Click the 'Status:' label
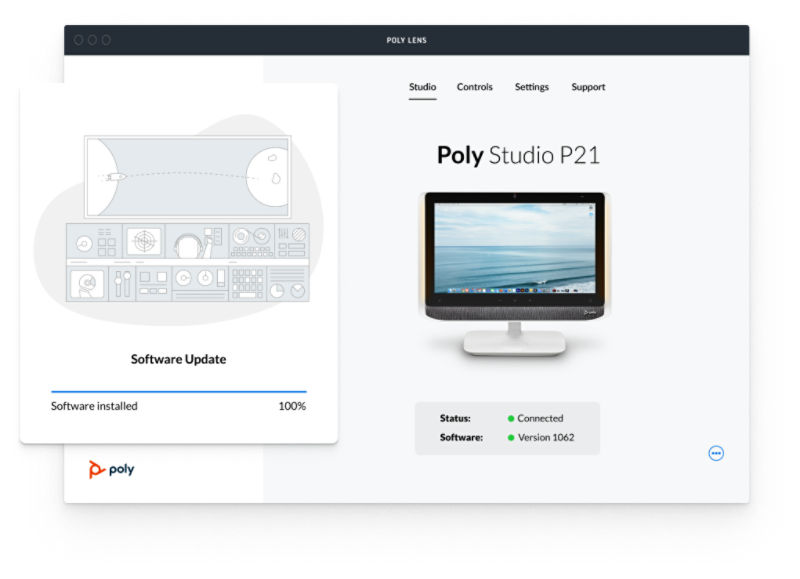 455,418
